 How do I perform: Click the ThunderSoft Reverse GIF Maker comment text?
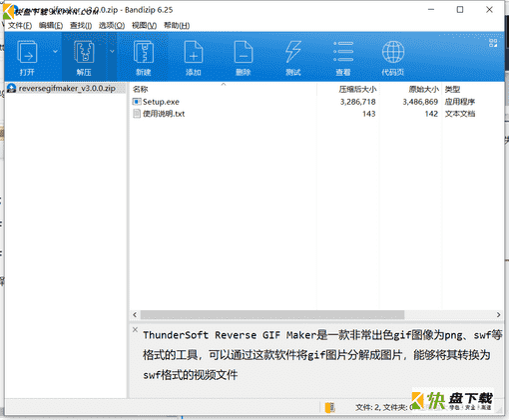(x=322, y=355)
